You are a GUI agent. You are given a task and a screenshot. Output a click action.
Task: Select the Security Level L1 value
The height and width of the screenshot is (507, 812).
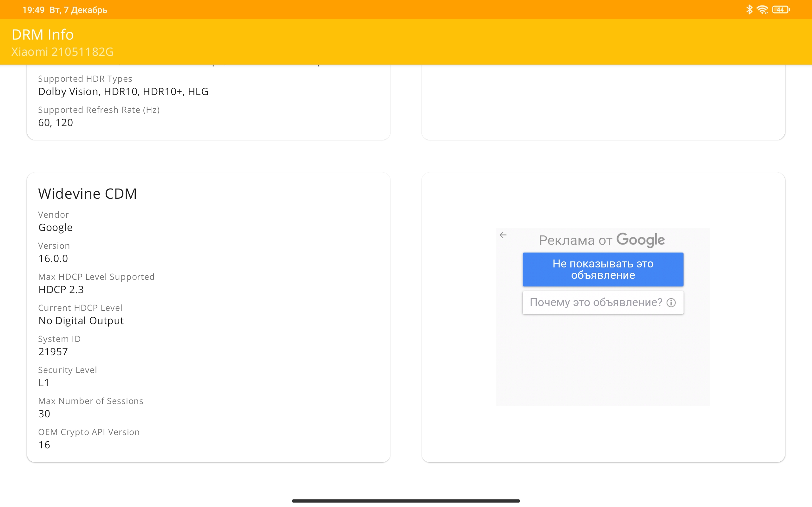point(44,382)
